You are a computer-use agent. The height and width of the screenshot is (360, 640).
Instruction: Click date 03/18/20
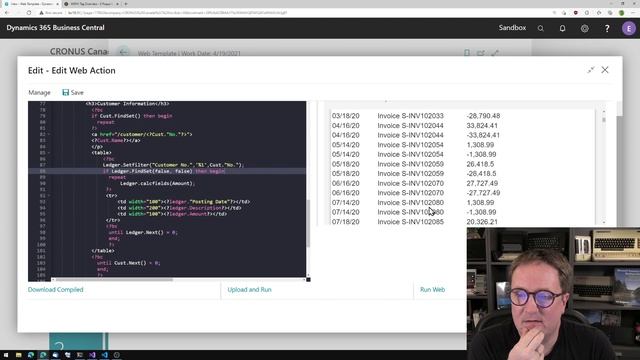coord(345,116)
